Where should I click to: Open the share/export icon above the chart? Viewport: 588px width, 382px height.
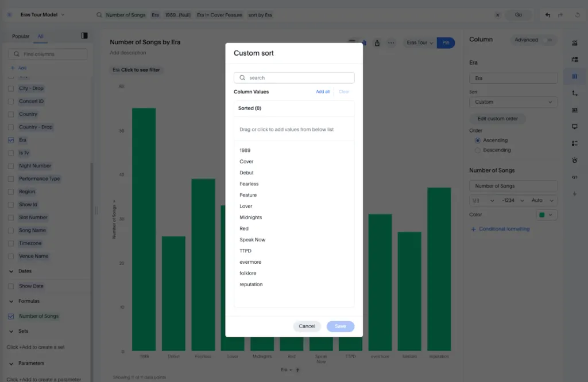pyautogui.click(x=377, y=43)
